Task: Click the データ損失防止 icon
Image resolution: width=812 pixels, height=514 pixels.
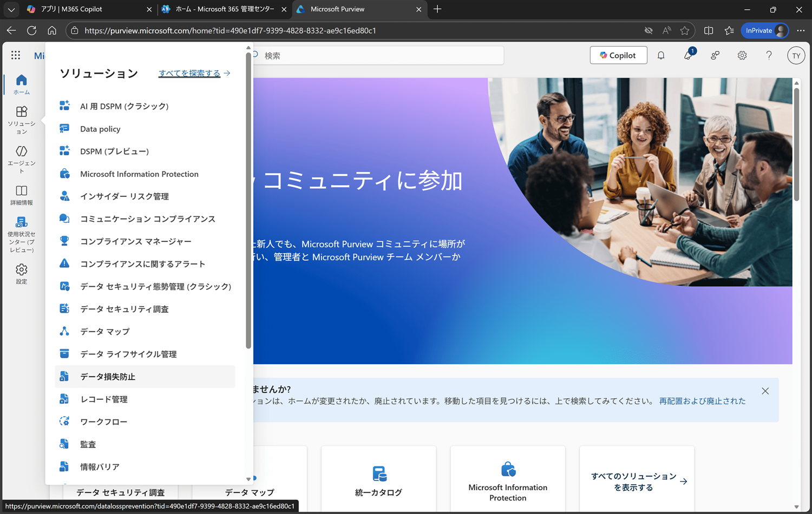Action: 64,377
